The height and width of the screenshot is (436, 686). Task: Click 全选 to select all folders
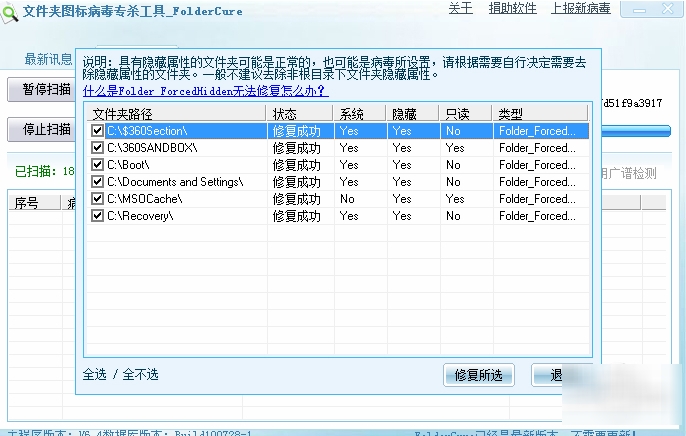95,375
